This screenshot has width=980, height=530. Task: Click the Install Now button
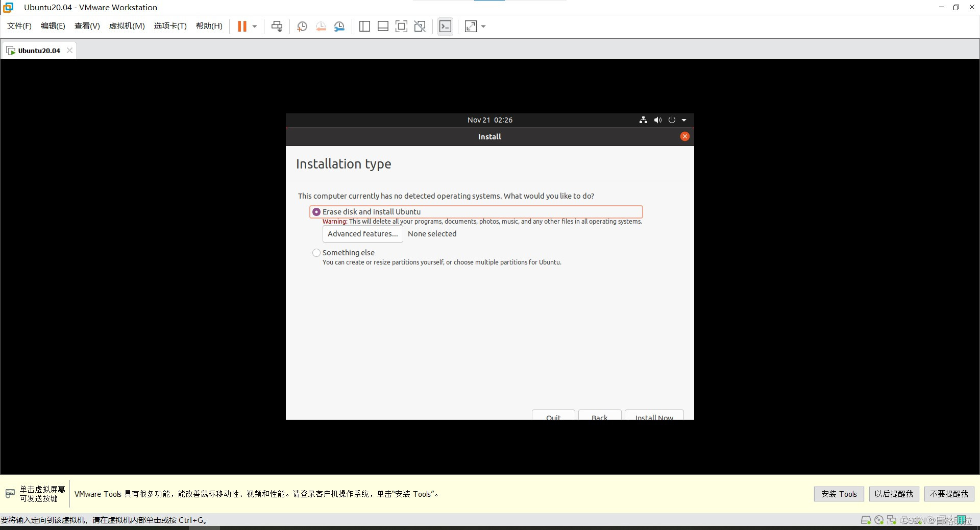coord(654,415)
